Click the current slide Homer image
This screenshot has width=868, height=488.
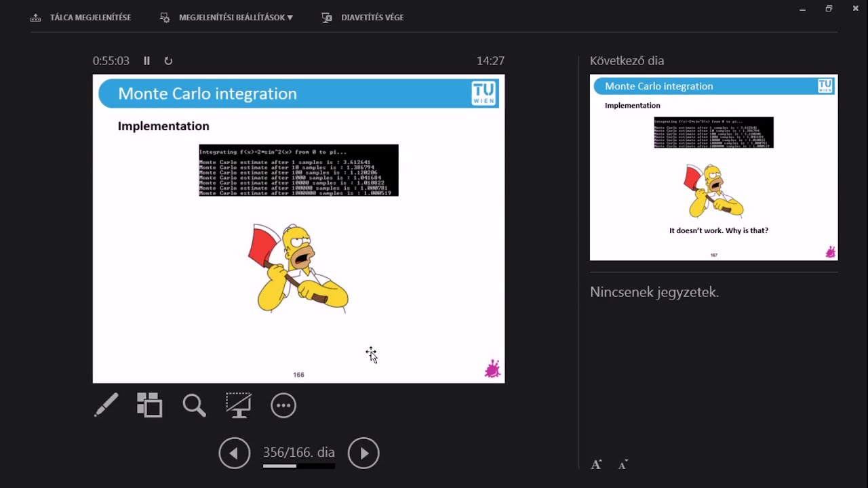click(298, 268)
